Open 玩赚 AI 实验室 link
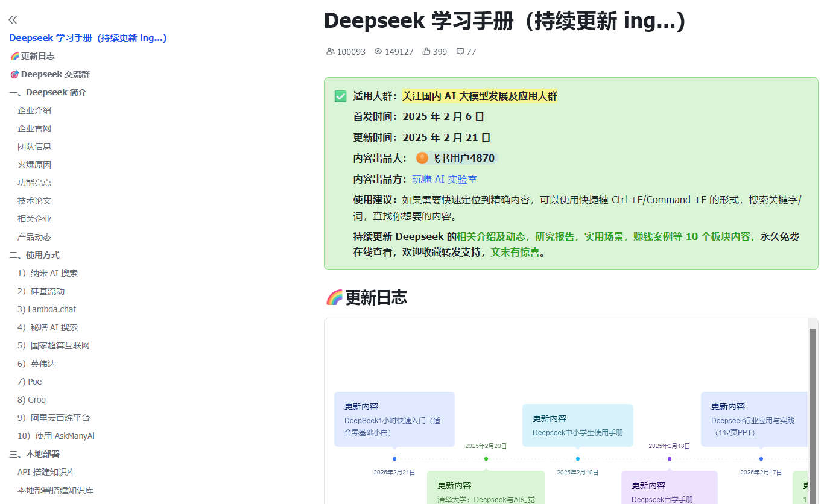The image size is (830, 504). (445, 180)
